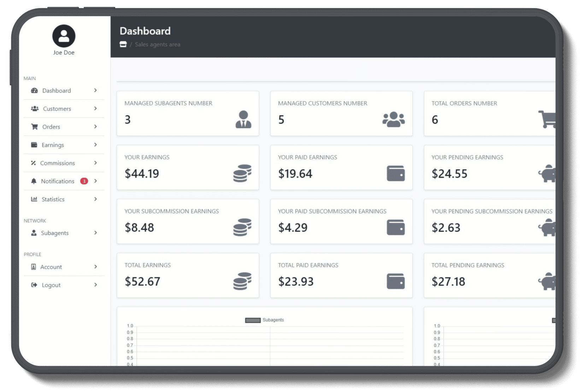Expand the Subagents section arrow
The image size is (588, 391).
(95, 233)
